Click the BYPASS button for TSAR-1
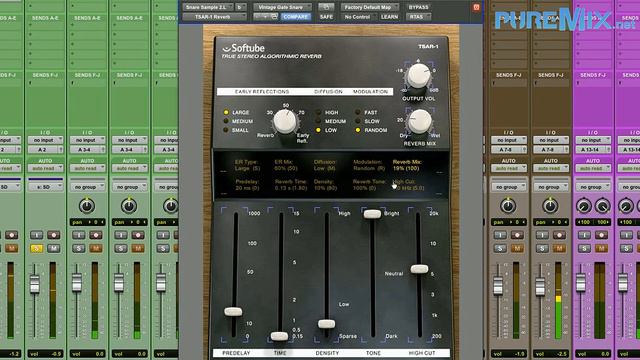The width and height of the screenshot is (640, 360). point(418,7)
